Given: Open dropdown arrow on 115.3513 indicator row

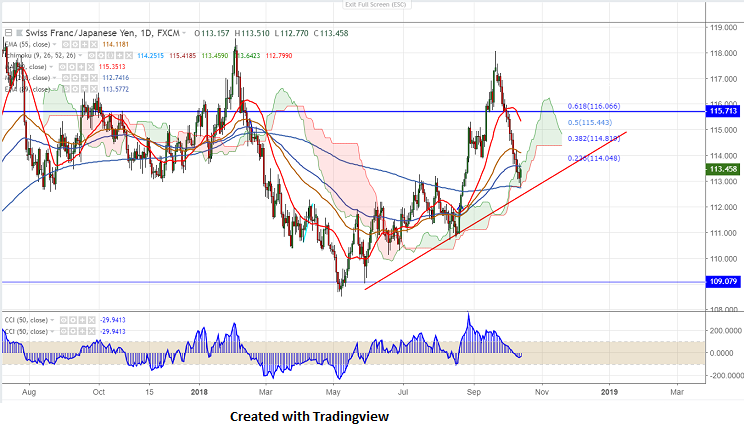Looking at the screenshot, I should (x=51, y=67).
